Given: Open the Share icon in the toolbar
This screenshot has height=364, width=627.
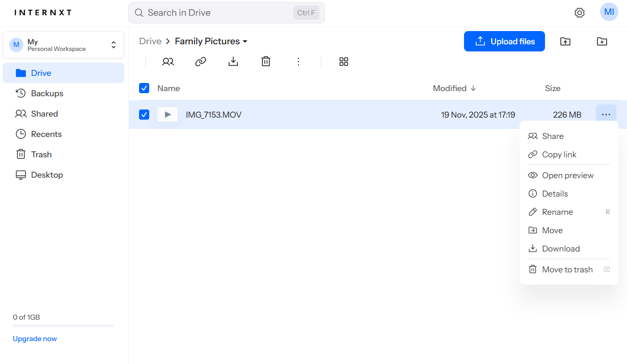Looking at the screenshot, I should click(x=168, y=61).
